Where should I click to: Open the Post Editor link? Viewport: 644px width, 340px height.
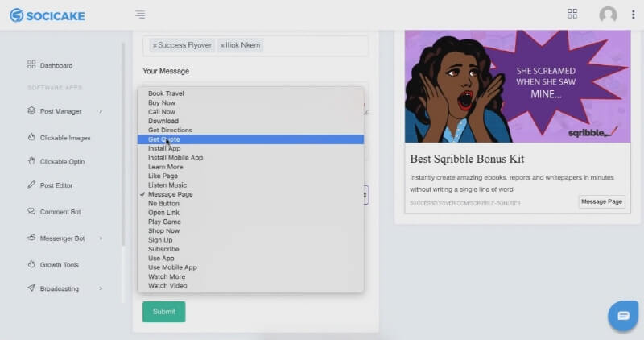[x=56, y=185]
